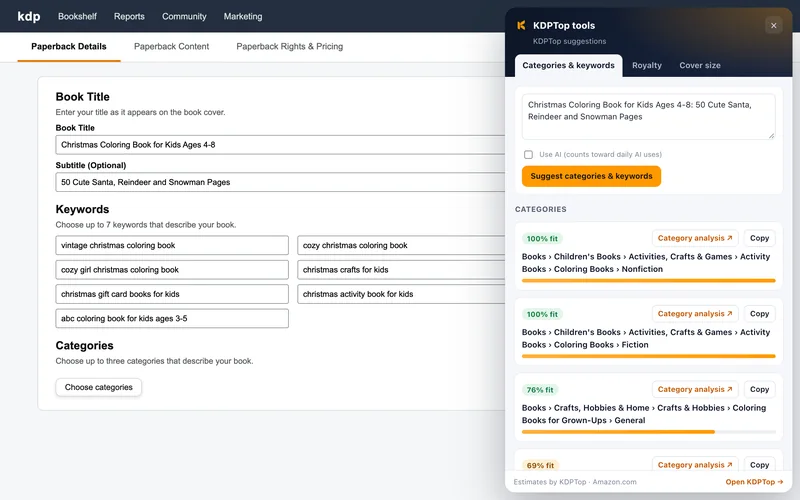Open Category analysis for Grown-Ups General category

click(x=695, y=389)
